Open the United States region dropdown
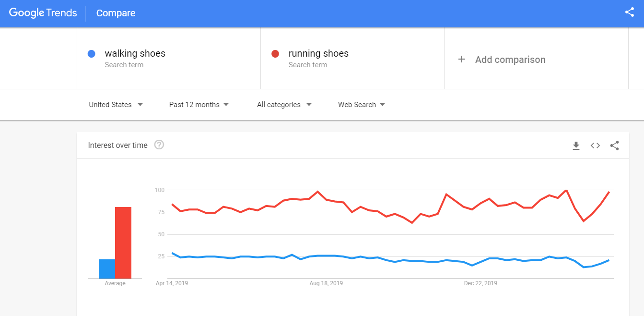Image resolution: width=644 pixels, height=316 pixels. pyautogui.click(x=116, y=104)
